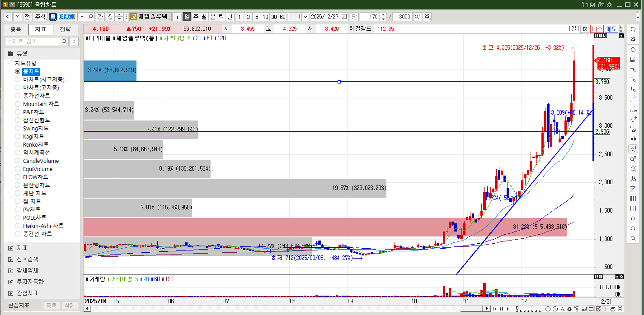Expand the 신호검색 tree node
This screenshot has width=644, height=315.
[x=10, y=259]
